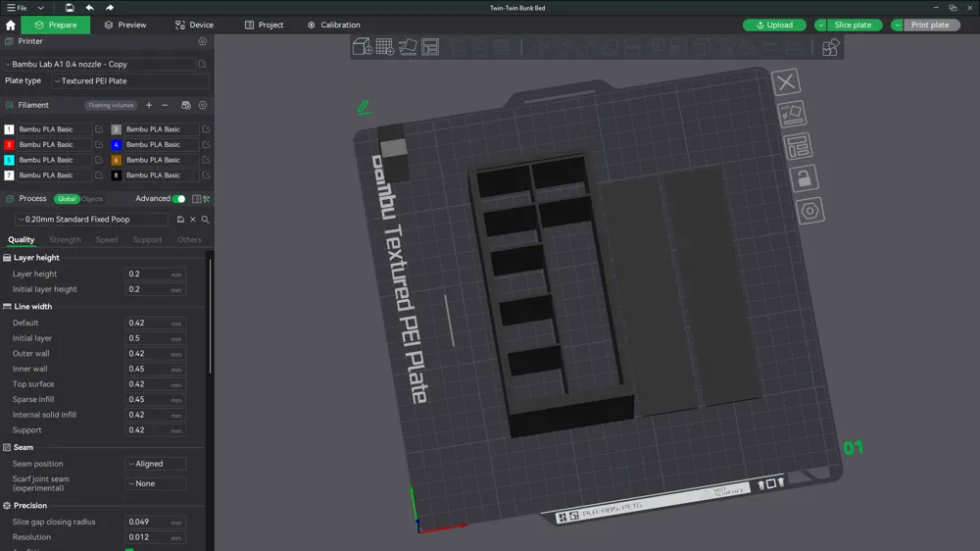This screenshot has height=551, width=980.
Task: Click the add filament plus icon
Action: 149,105
